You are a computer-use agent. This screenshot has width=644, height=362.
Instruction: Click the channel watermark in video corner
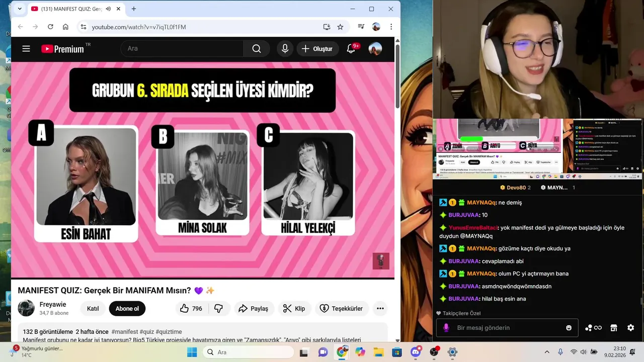click(381, 261)
